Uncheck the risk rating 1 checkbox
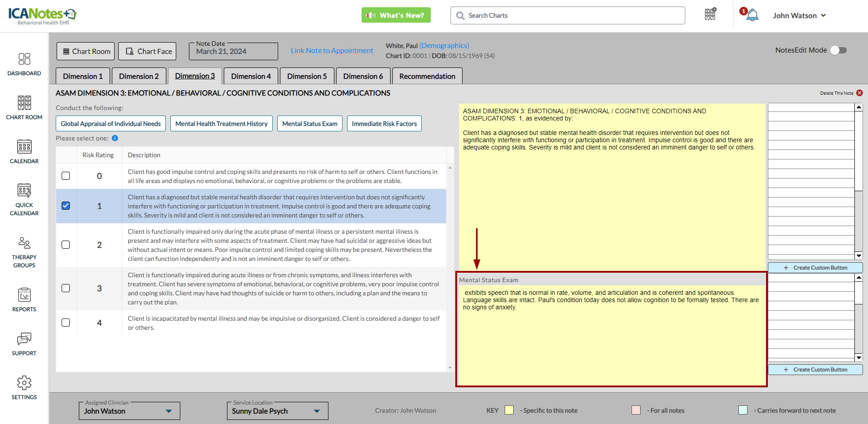Screen dimensions: 868x424 pyautogui.click(x=66, y=206)
